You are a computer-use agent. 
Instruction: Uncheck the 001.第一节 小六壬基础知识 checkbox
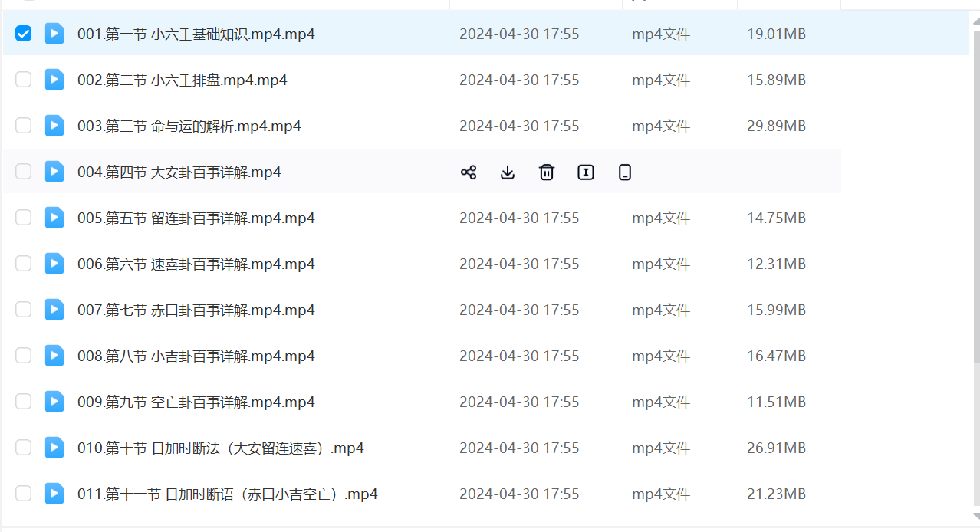24,34
